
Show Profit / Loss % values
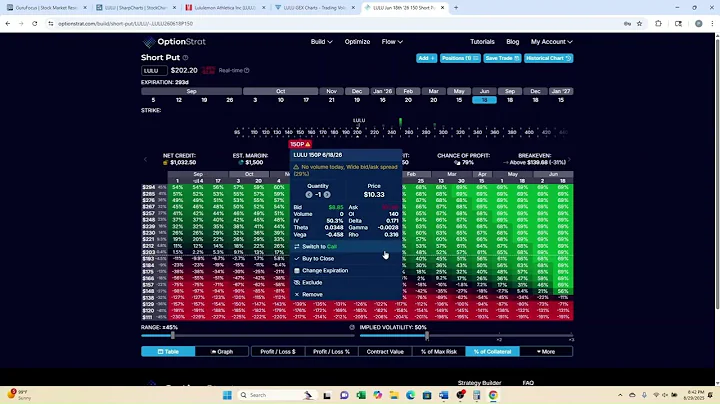pos(331,352)
